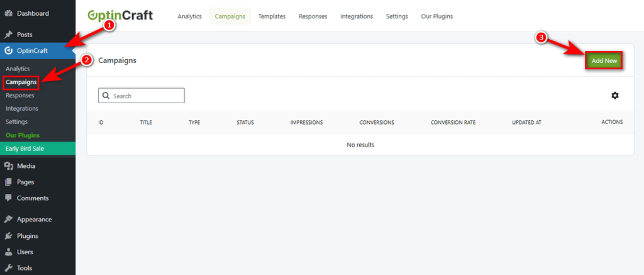
Task: Click the Tools wrench icon
Action: pos(8,267)
